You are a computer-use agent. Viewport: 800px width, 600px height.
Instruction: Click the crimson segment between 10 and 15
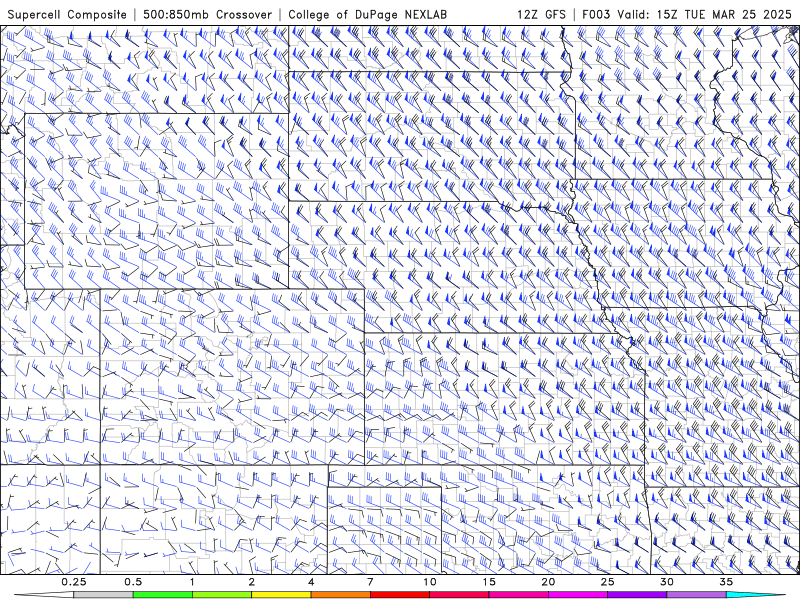coord(459,595)
